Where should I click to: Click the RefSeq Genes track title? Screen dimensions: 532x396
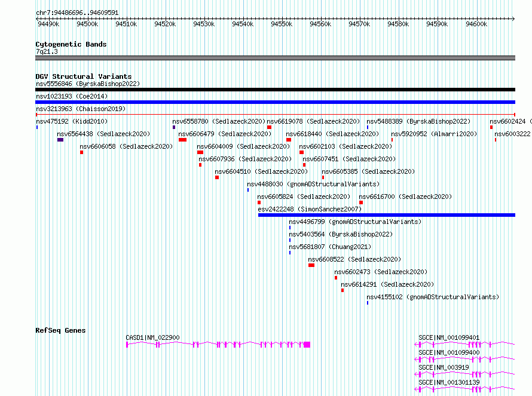coord(60,330)
